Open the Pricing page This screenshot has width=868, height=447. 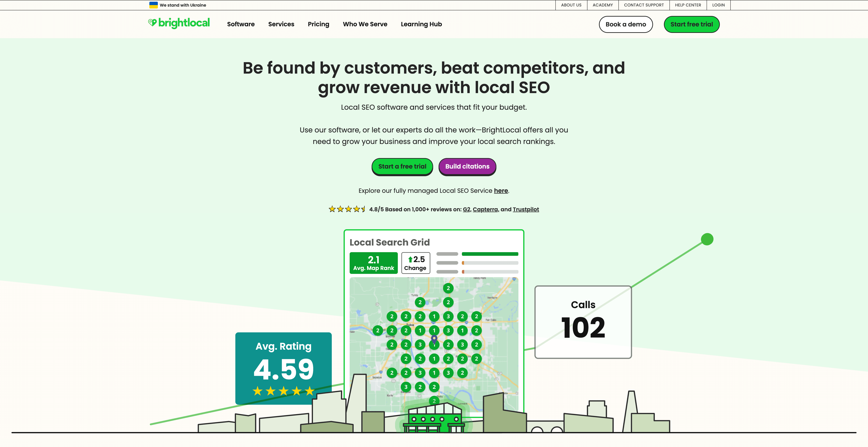318,24
